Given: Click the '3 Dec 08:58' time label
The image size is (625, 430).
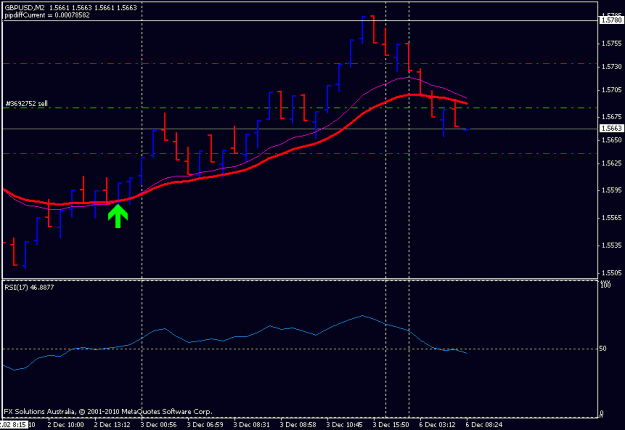Looking at the screenshot, I should (x=298, y=425).
